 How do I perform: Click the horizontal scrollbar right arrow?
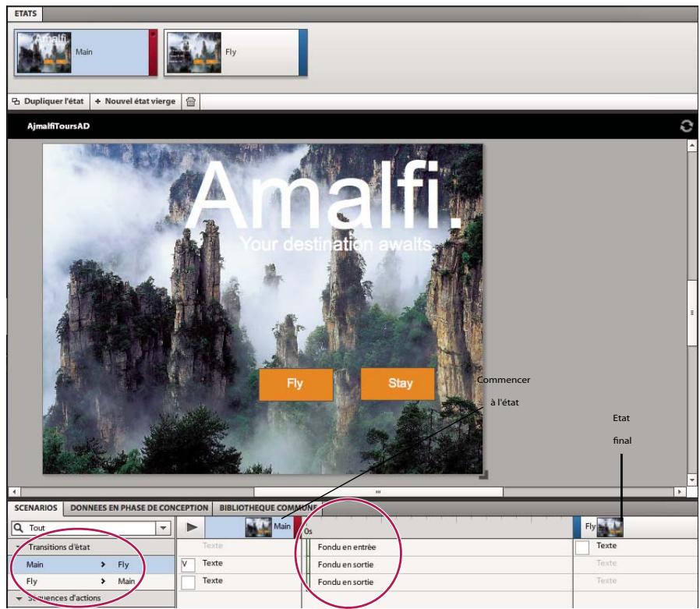(x=680, y=491)
